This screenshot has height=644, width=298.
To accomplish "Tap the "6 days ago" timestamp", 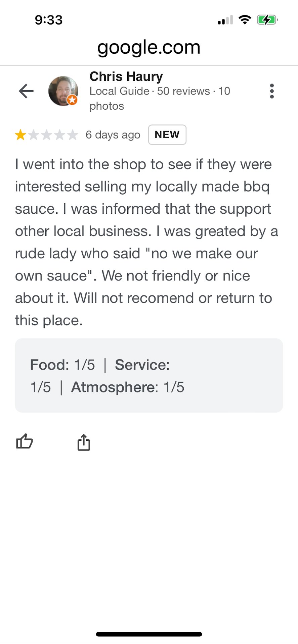I will tap(113, 135).
